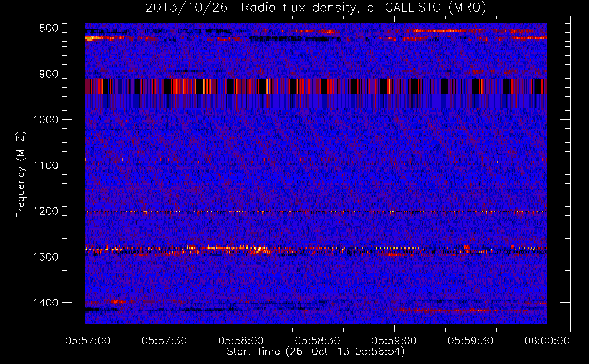This screenshot has width=589, height=364.
Task: Click the 05:58:30 time tick label
Action: click(317, 341)
